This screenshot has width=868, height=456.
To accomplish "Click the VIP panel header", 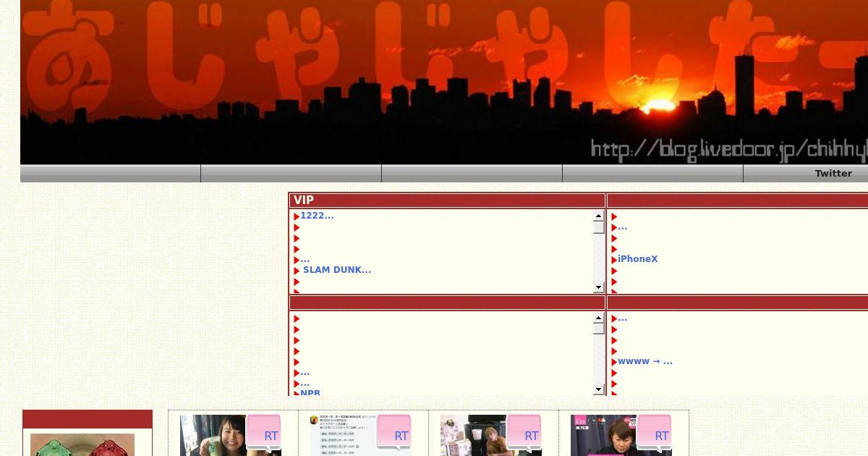I will [x=447, y=200].
